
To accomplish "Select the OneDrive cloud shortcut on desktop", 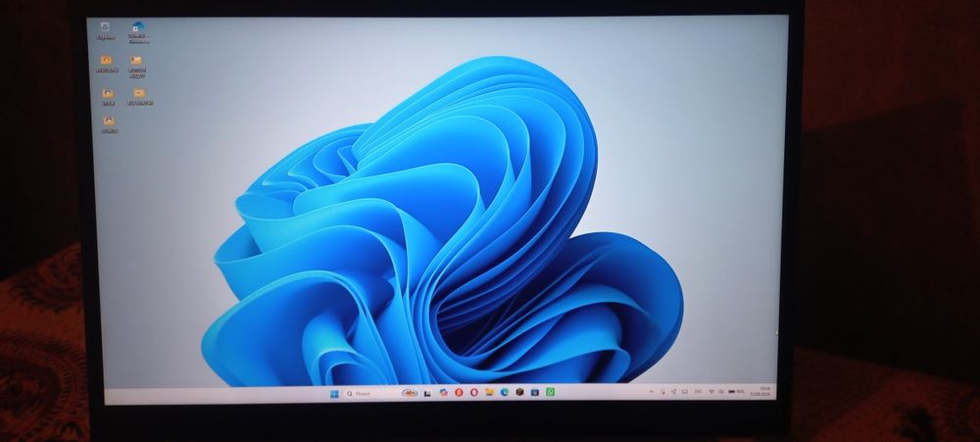I will tap(138, 32).
